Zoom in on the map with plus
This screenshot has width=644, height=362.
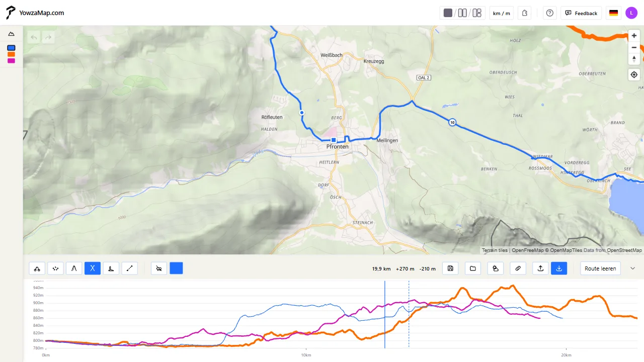pyautogui.click(x=634, y=36)
